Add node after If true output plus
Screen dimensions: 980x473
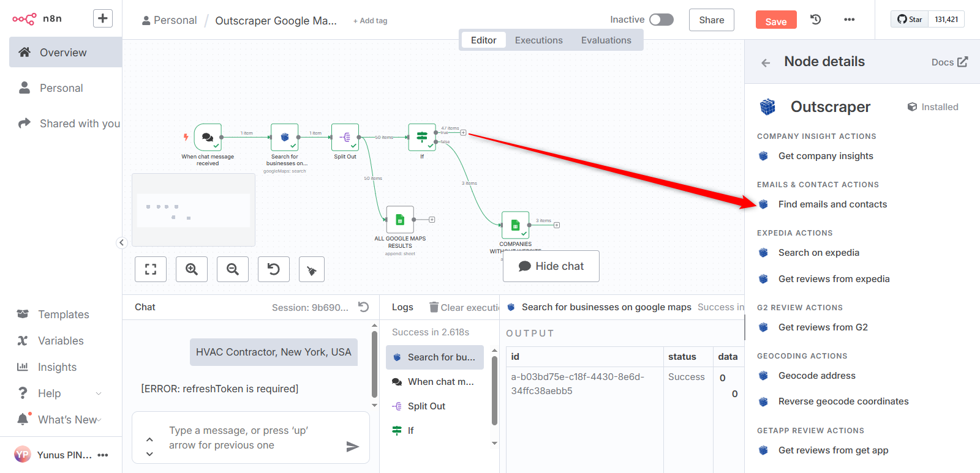tap(464, 133)
